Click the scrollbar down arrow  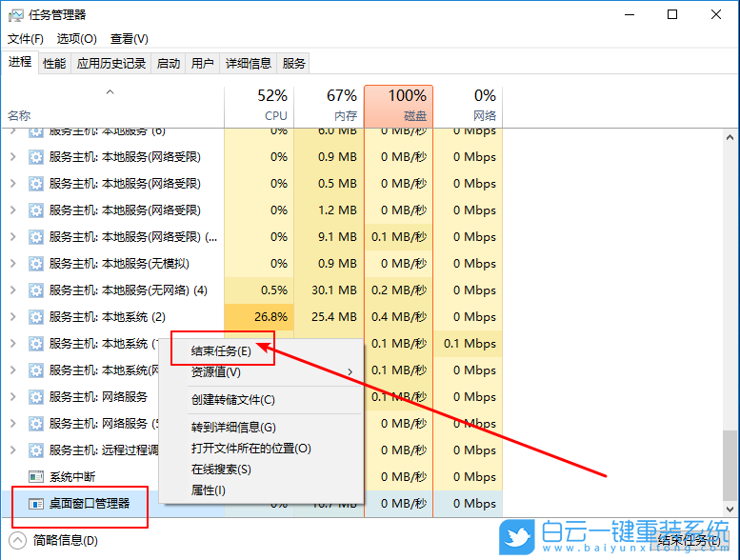730,510
